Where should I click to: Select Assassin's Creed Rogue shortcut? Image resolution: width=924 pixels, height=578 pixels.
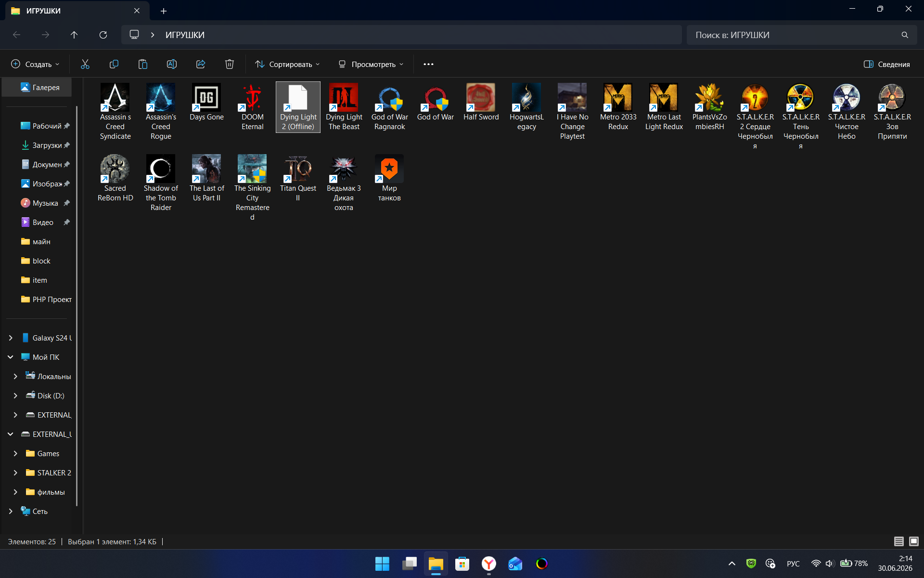point(161,112)
